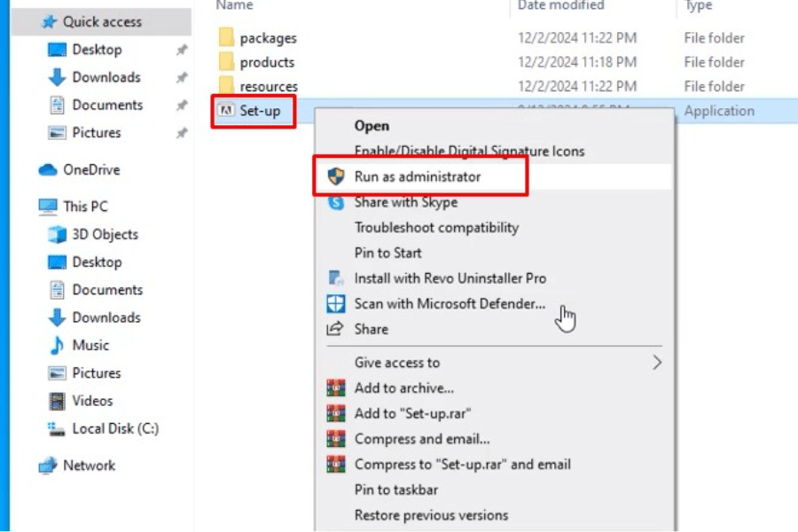
Task: Click the Revo Uninstaller Pro icon
Action: [x=336, y=278]
